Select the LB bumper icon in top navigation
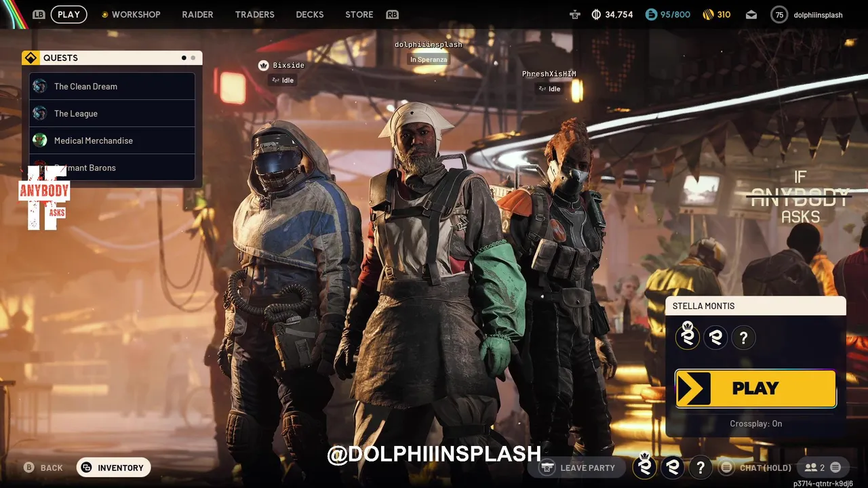The height and width of the screenshot is (488, 868). pyautogui.click(x=39, y=14)
